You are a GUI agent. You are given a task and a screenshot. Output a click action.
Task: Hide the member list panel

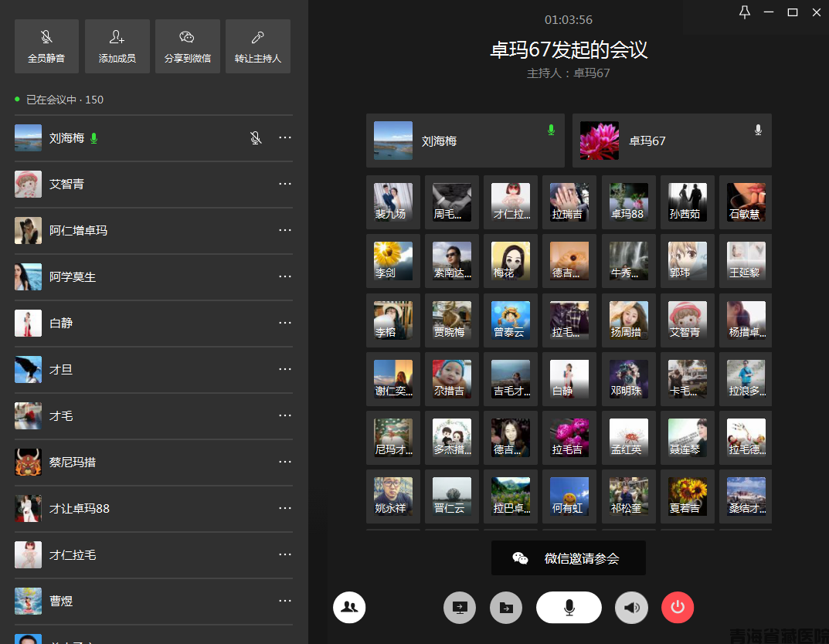click(x=349, y=607)
